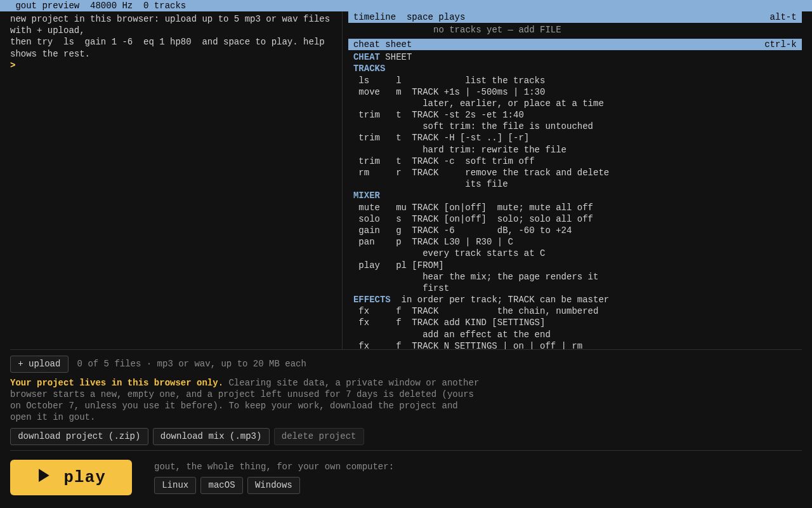812x508 pixels.
Task: Get the macOS version of gout
Action: click(x=221, y=485)
